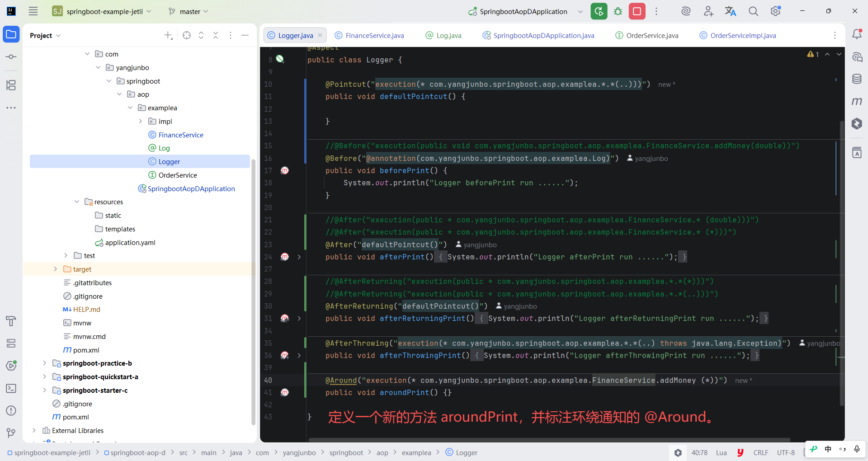Open the Database tool window
The image size is (868, 461).
pyautogui.click(x=857, y=79)
